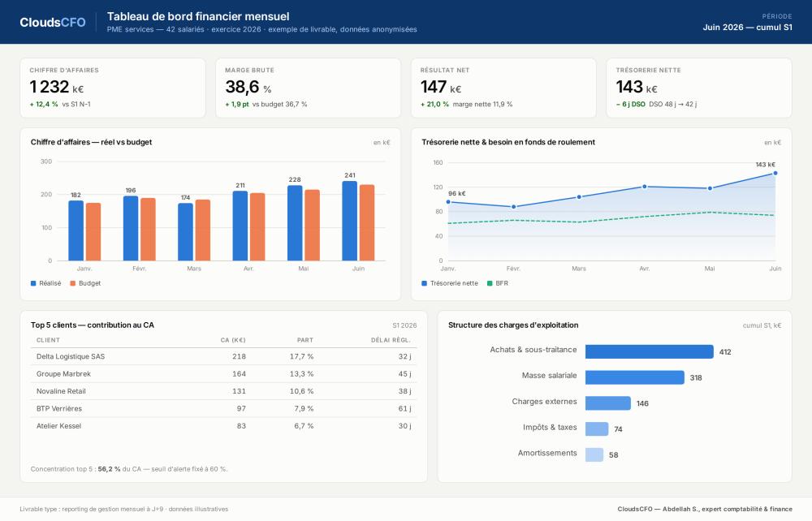The width and height of the screenshot is (812, 521).
Task: Click the Achats & sous-traitance bar
Action: [x=650, y=352]
